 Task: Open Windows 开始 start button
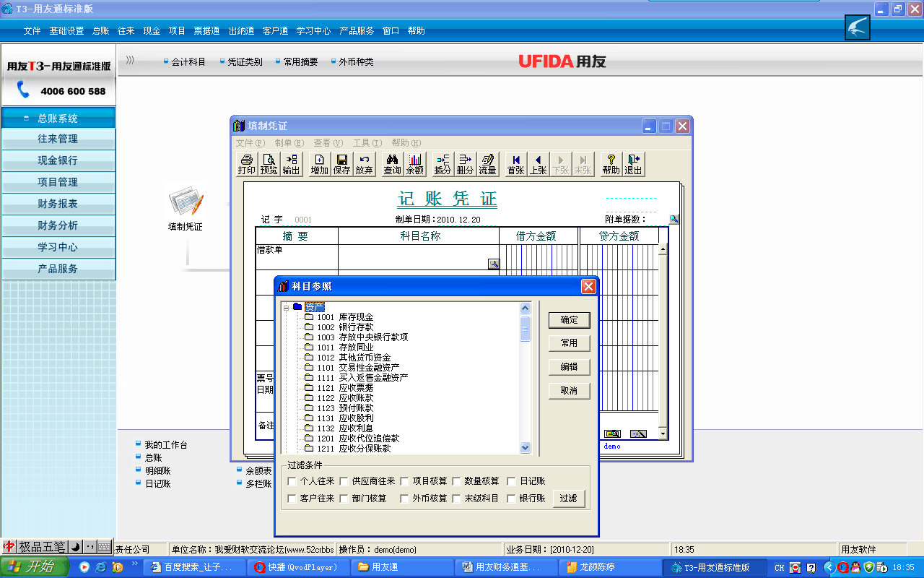(35, 567)
